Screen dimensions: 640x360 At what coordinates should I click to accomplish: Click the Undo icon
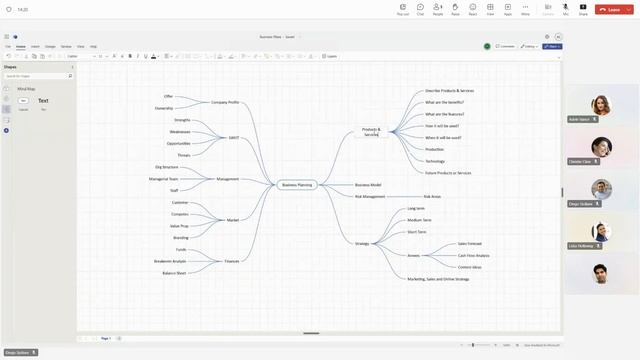pyautogui.click(x=9, y=56)
